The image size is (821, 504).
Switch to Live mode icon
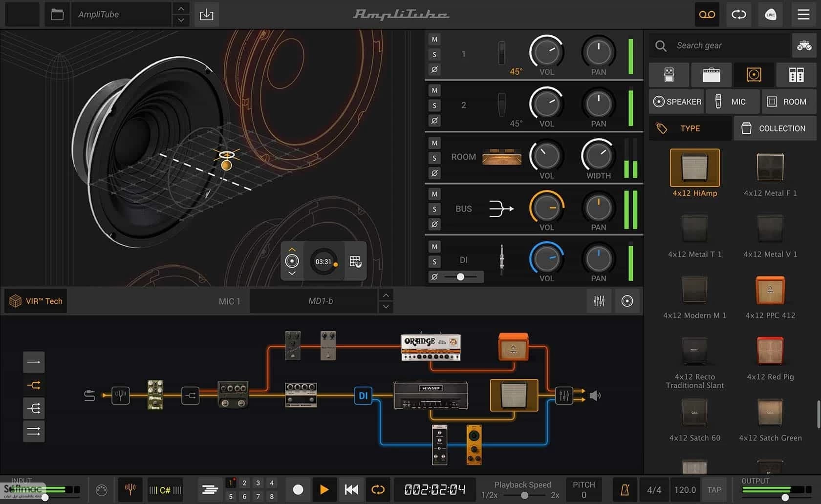[771, 15]
